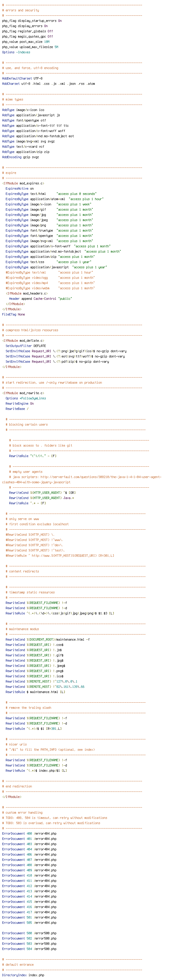Click the 'FileETag None' line

(x=13, y=315)
